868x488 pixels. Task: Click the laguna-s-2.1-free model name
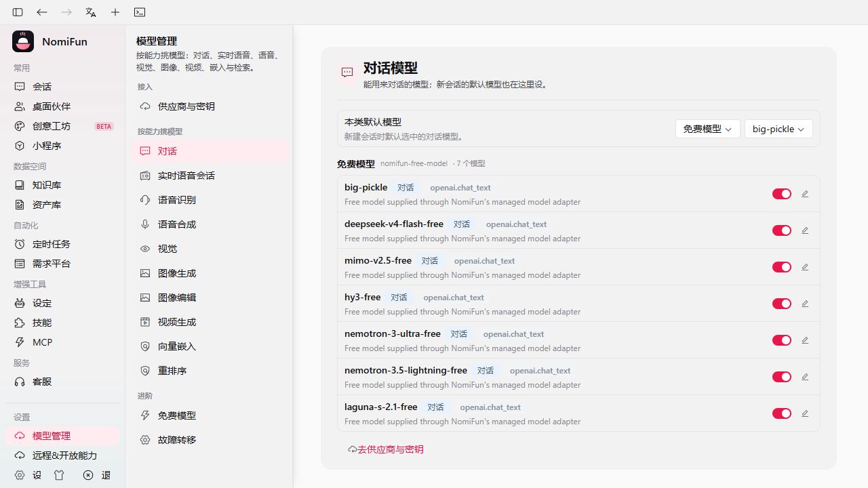coord(381,407)
